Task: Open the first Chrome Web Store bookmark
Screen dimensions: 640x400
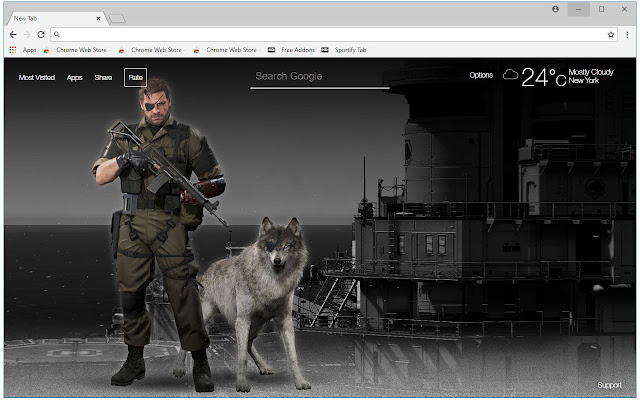Action: point(76,50)
